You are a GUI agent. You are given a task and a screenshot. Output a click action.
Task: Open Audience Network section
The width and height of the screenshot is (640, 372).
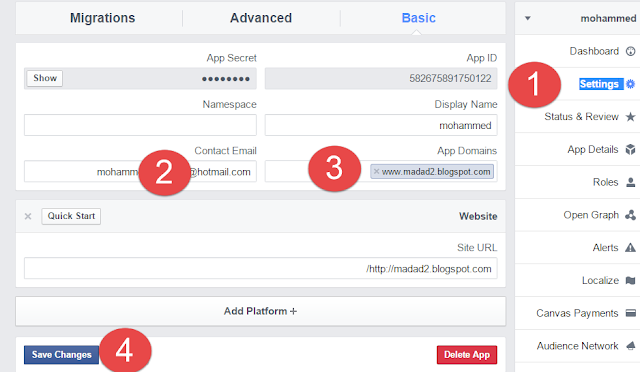[x=577, y=346]
